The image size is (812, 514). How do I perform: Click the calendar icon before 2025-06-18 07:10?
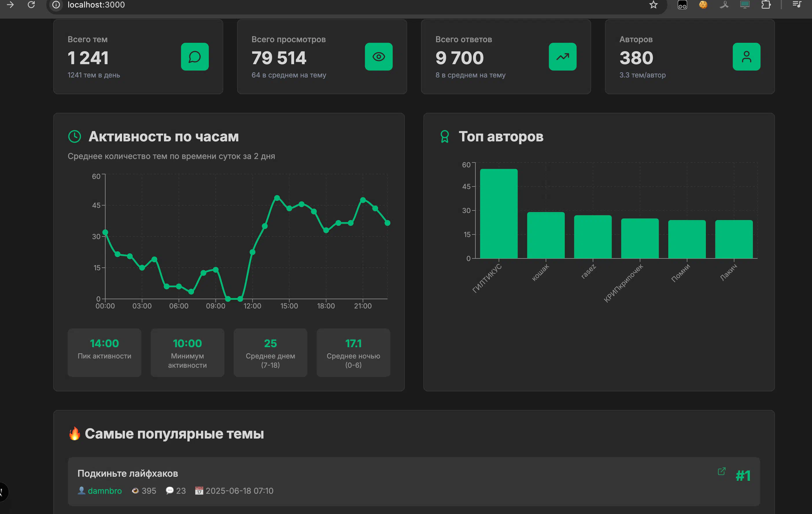[199, 491]
